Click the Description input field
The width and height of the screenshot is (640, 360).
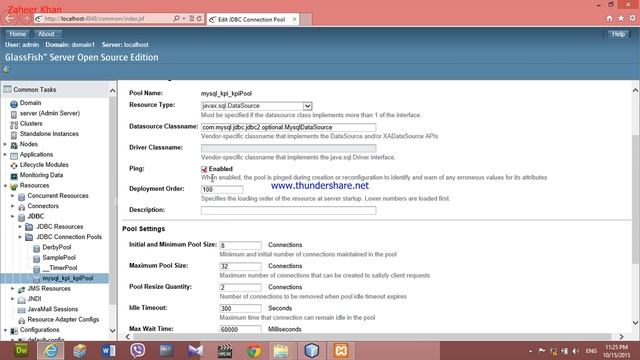point(288,211)
